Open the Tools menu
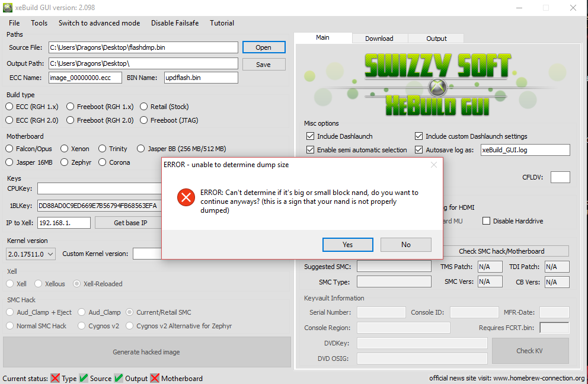 (x=39, y=23)
